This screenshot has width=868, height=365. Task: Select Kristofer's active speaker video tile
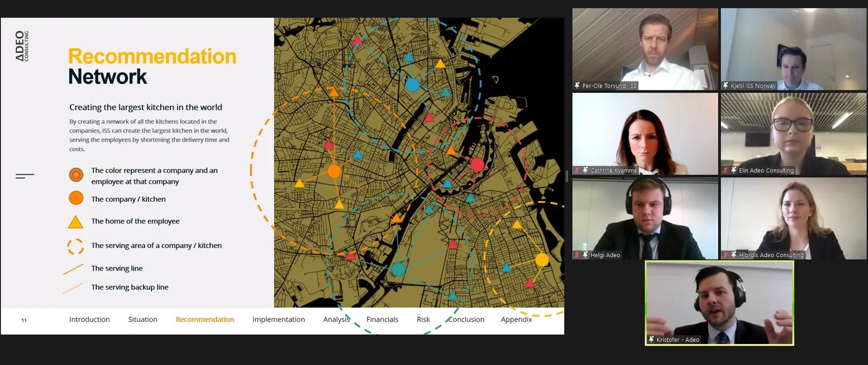(x=719, y=303)
